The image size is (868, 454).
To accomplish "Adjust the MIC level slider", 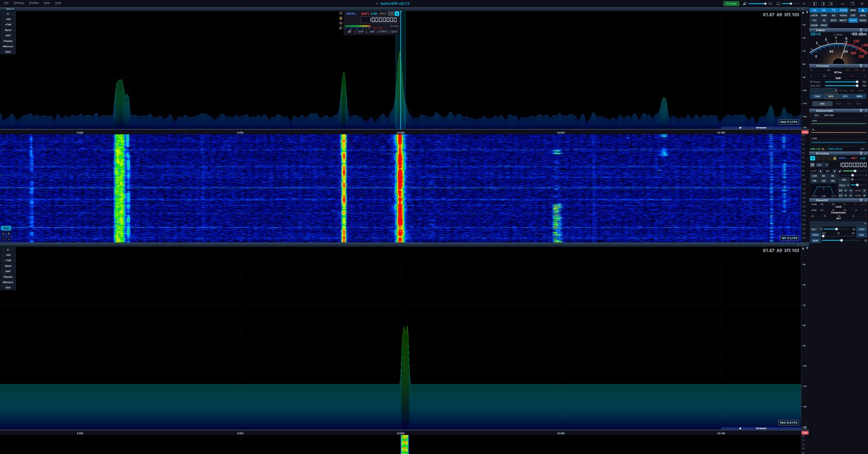I will pos(837,229).
